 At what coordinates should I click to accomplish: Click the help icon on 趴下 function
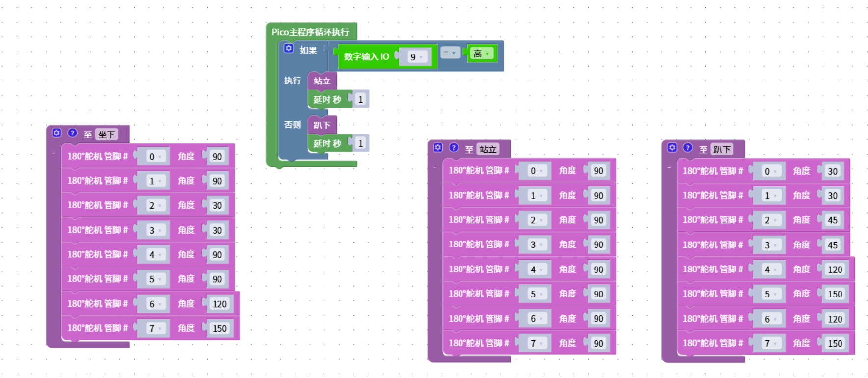(688, 147)
